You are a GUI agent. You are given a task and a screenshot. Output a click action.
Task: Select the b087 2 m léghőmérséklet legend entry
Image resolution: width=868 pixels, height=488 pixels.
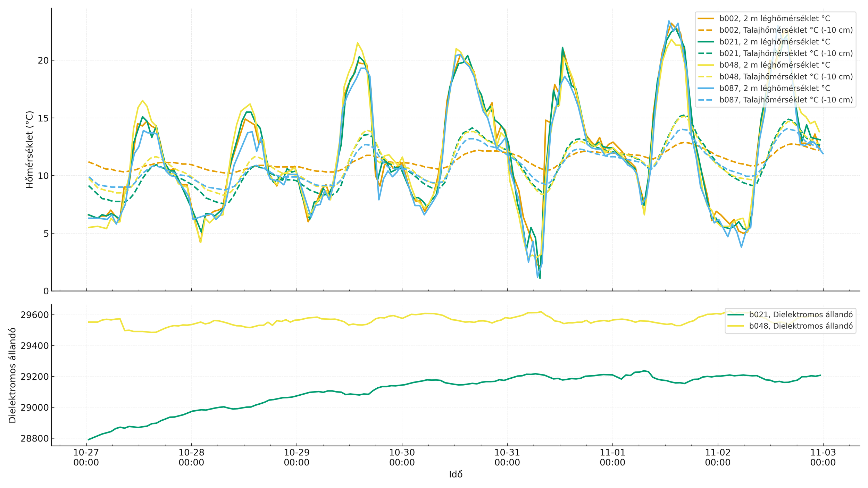(x=774, y=88)
